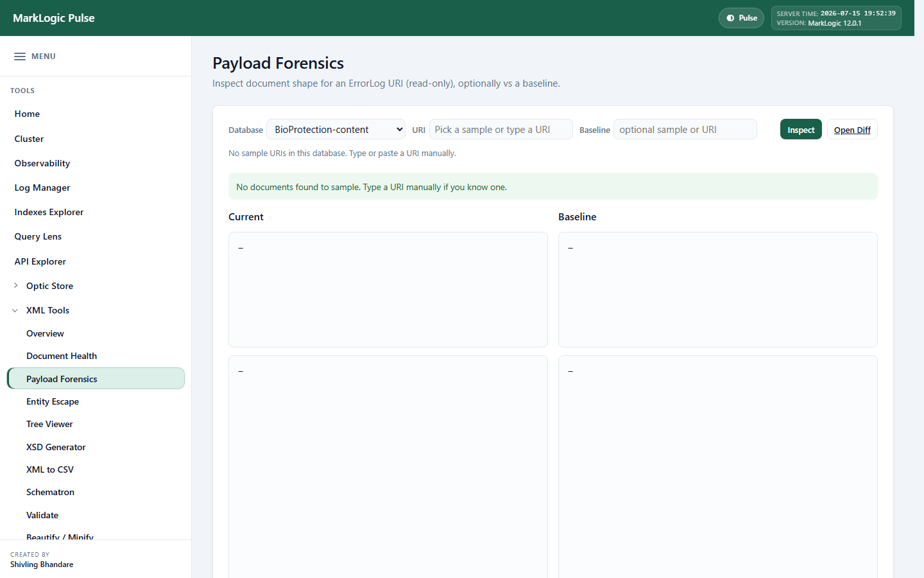
Task: Open Validate tool
Action: [x=42, y=515]
